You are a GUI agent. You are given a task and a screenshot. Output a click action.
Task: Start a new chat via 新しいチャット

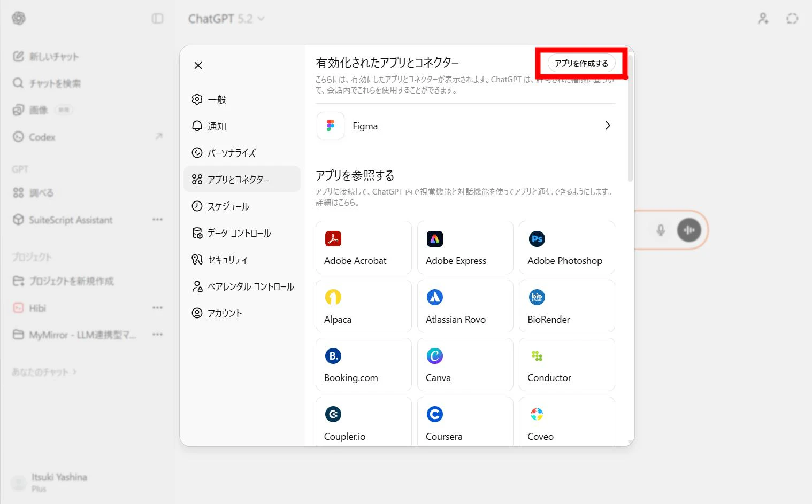pyautogui.click(x=46, y=57)
